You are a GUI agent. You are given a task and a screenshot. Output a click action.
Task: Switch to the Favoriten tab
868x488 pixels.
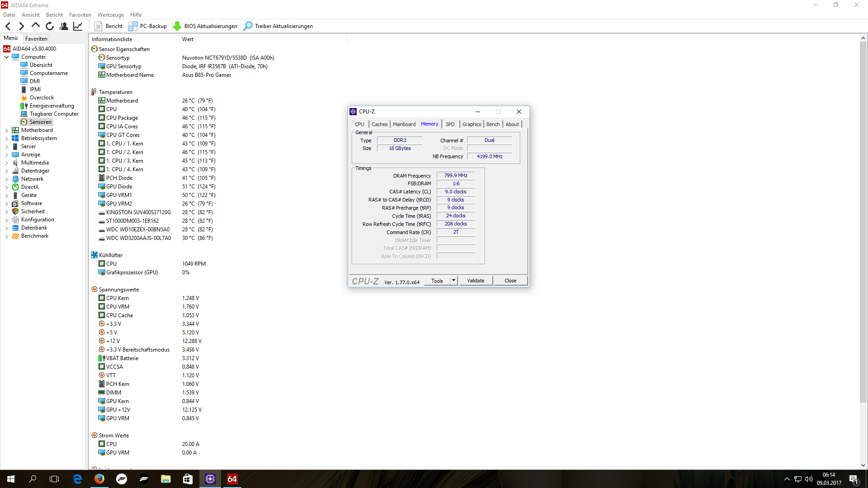(36, 39)
